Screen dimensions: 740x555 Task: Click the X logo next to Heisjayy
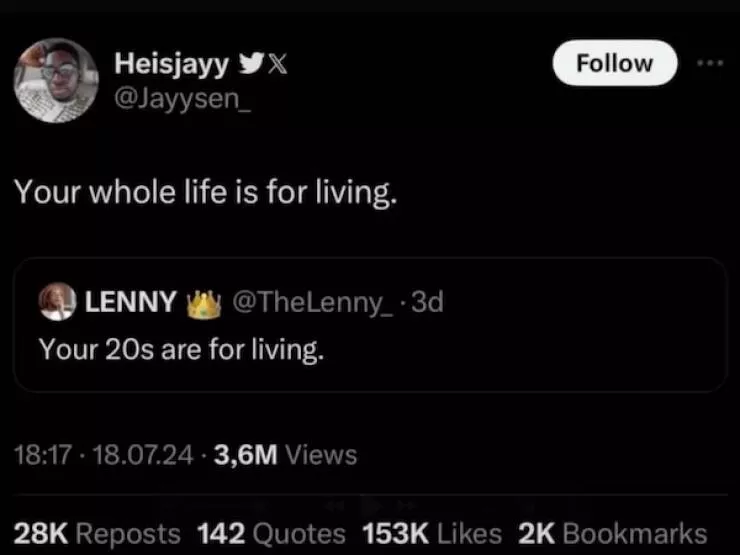pyautogui.click(x=278, y=64)
